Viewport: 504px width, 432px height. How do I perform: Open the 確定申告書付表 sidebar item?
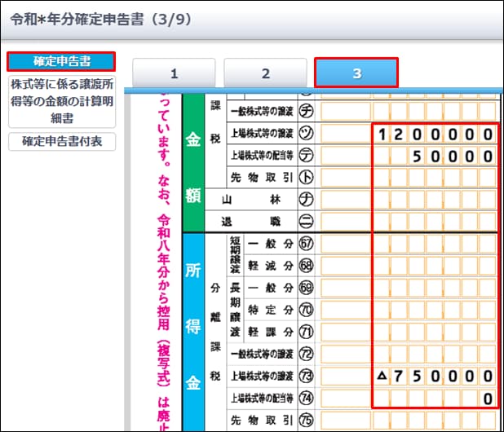[x=61, y=142]
